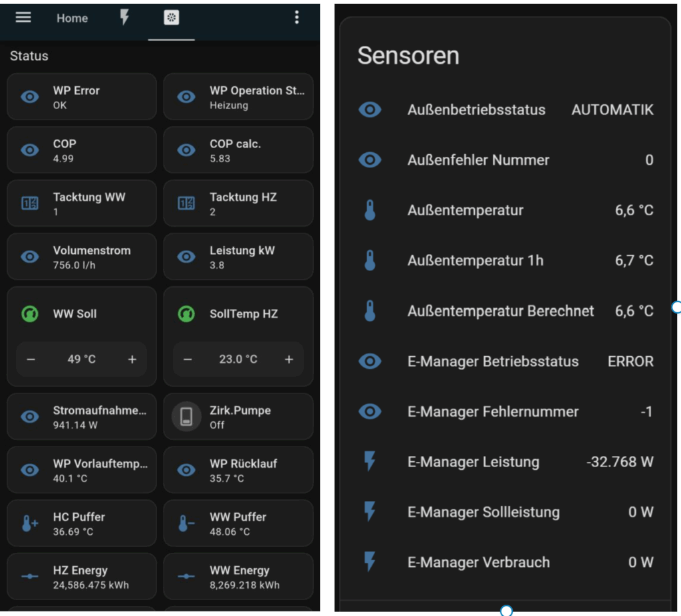Open the three-dot overflow menu
681x616 pixels.
[297, 18]
